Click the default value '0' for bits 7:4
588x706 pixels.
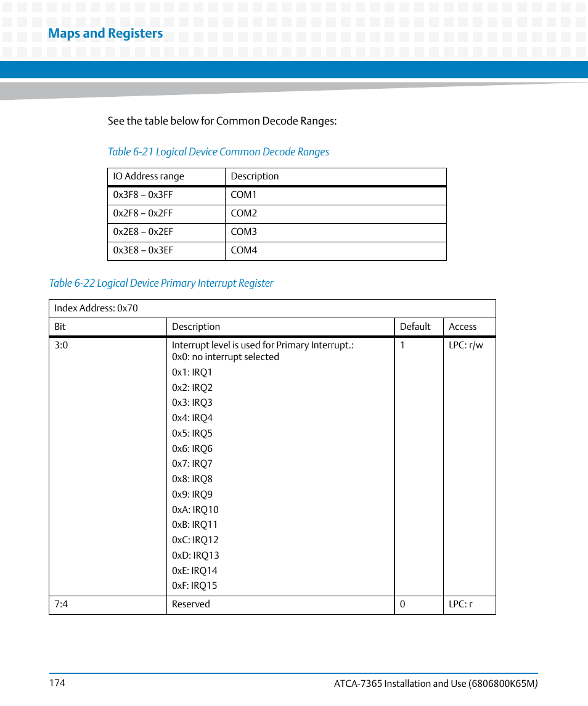(x=419, y=605)
